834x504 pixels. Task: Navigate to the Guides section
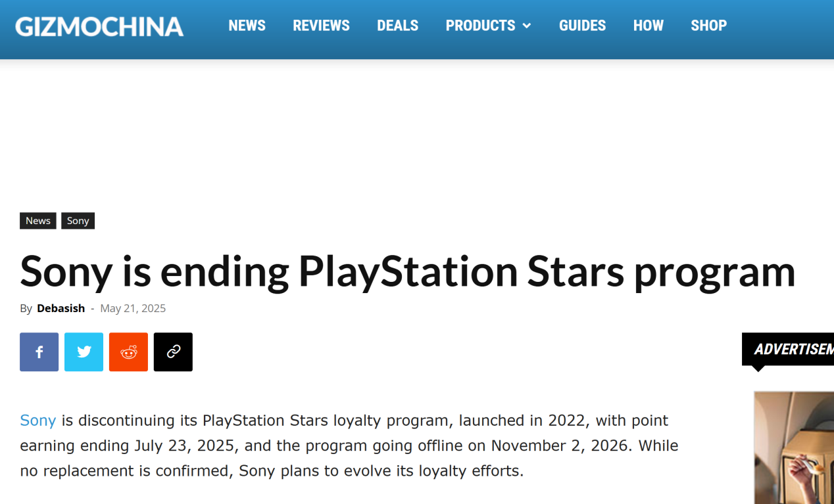coord(582,26)
